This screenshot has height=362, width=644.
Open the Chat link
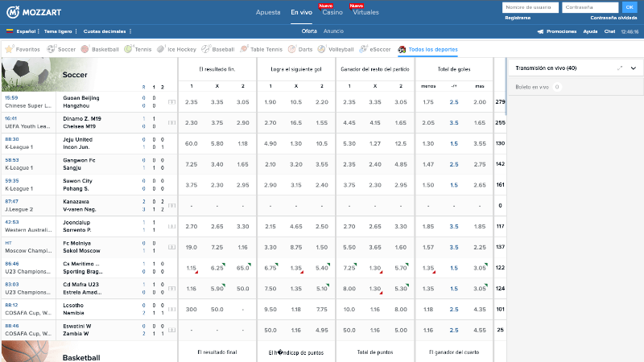point(609,31)
